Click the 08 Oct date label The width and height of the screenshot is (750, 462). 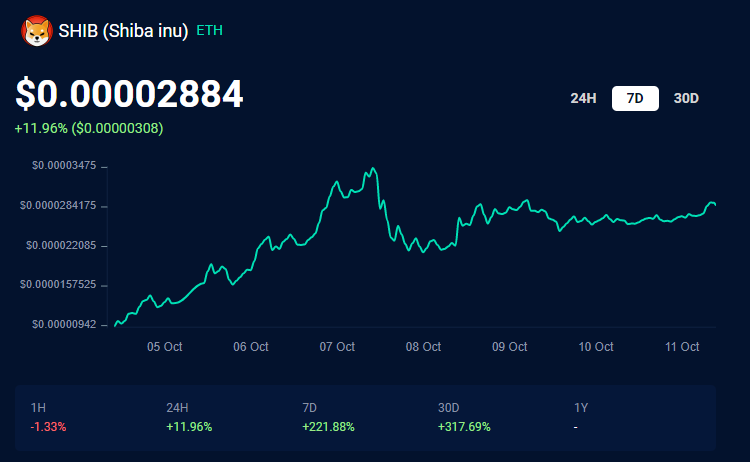(423, 347)
